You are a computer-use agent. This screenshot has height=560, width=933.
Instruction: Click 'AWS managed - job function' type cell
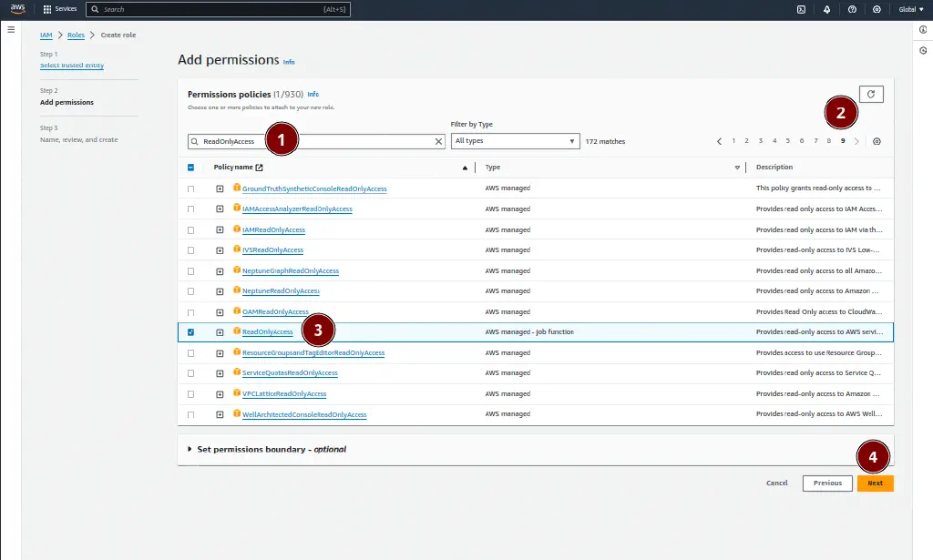click(x=529, y=331)
